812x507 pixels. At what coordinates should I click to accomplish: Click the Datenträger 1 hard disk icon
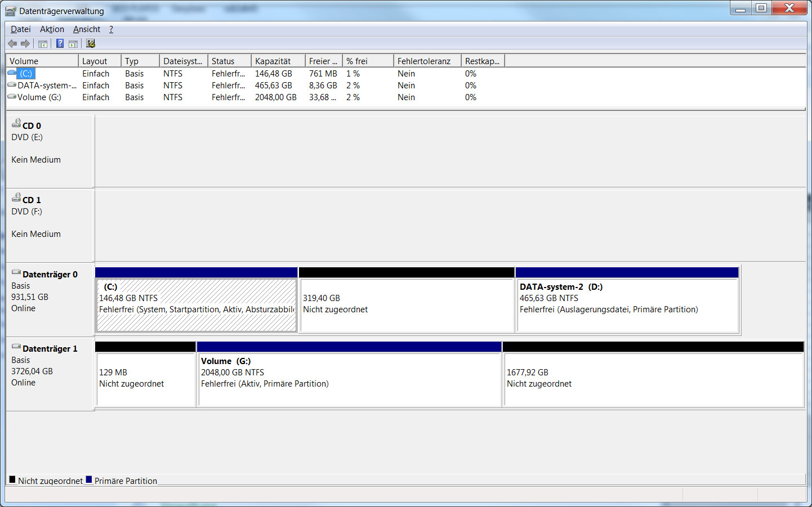[16, 347]
